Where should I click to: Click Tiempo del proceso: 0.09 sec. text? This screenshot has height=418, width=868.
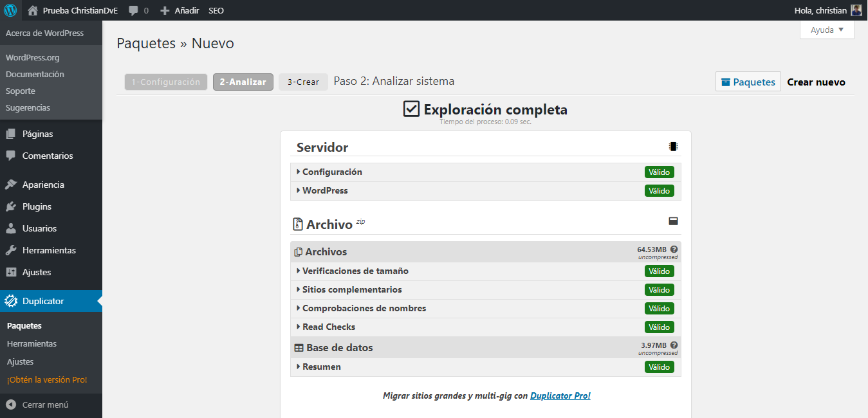[486, 122]
